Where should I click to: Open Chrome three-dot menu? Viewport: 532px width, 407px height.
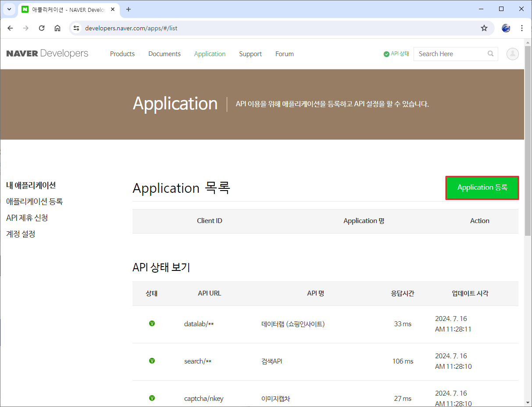tap(522, 28)
